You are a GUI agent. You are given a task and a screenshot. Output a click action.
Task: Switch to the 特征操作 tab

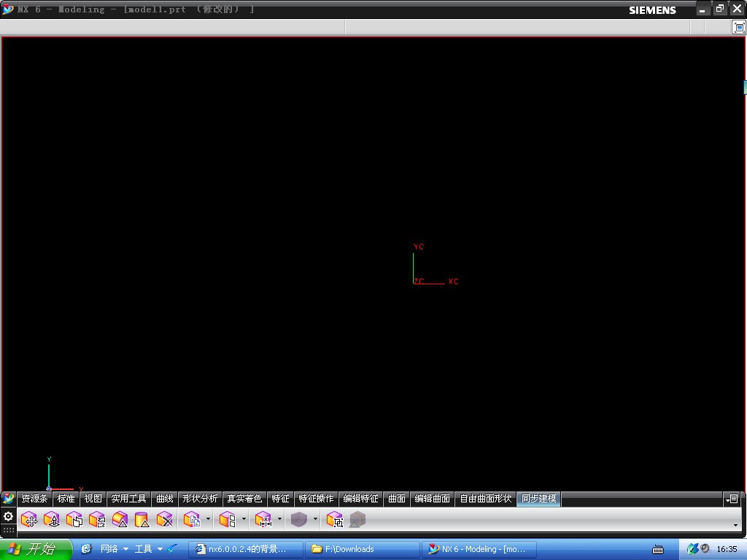tap(316, 499)
